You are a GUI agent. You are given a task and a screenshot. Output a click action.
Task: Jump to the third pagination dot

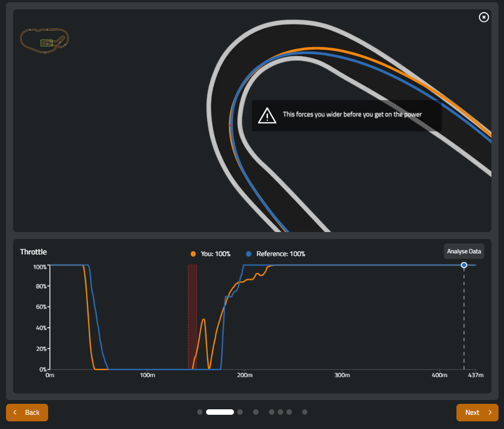[240, 412]
